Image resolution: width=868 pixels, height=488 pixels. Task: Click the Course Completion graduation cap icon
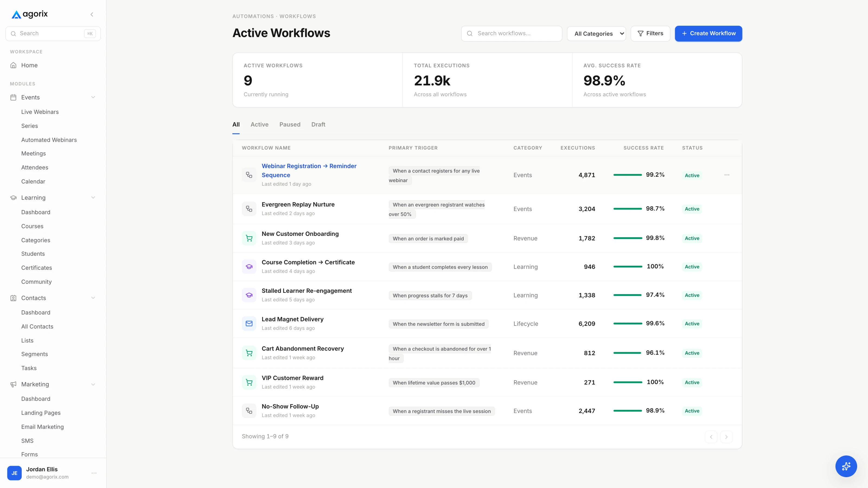(249, 267)
